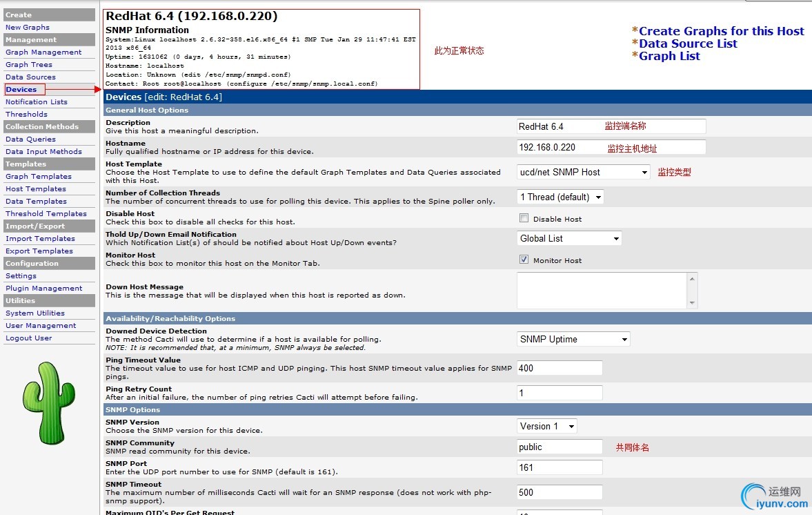Click General Host Options heading
Image resolution: width=812 pixels, height=515 pixels.
[x=147, y=110]
